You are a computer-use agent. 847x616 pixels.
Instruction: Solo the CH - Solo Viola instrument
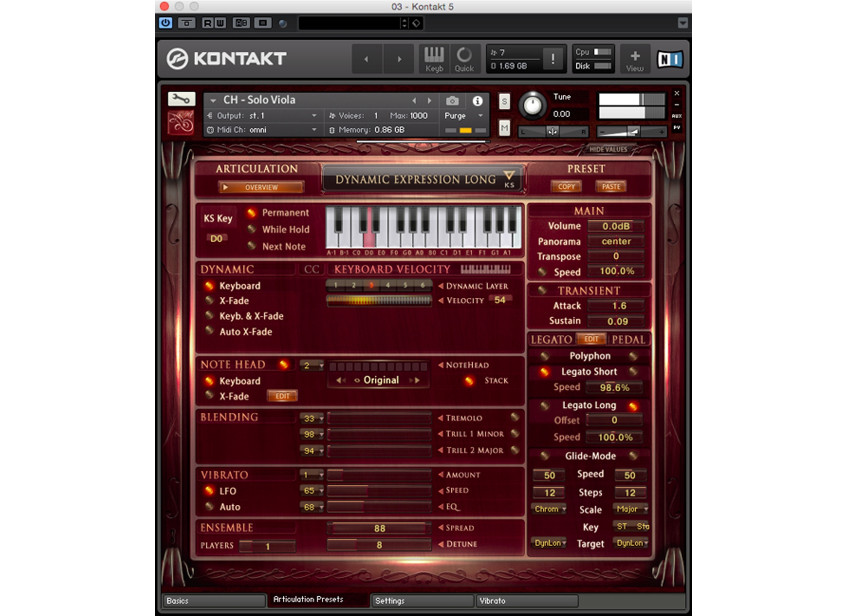[504, 101]
